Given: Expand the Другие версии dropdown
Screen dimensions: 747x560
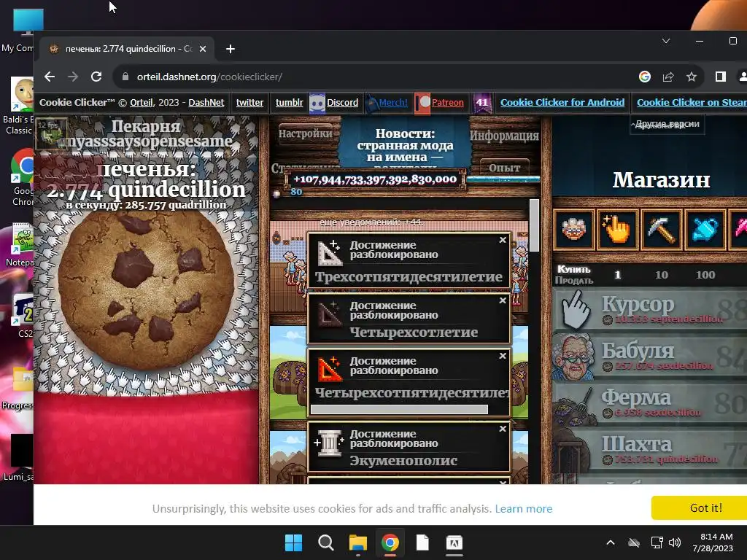Looking at the screenshot, I should pos(667,124).
